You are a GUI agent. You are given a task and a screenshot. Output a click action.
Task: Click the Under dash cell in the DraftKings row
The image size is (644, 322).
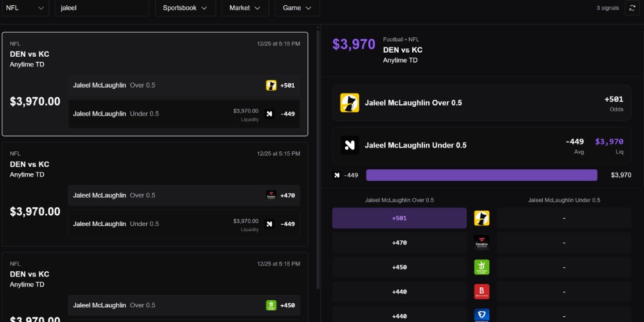pyautogui.click(x=564, y=267)
